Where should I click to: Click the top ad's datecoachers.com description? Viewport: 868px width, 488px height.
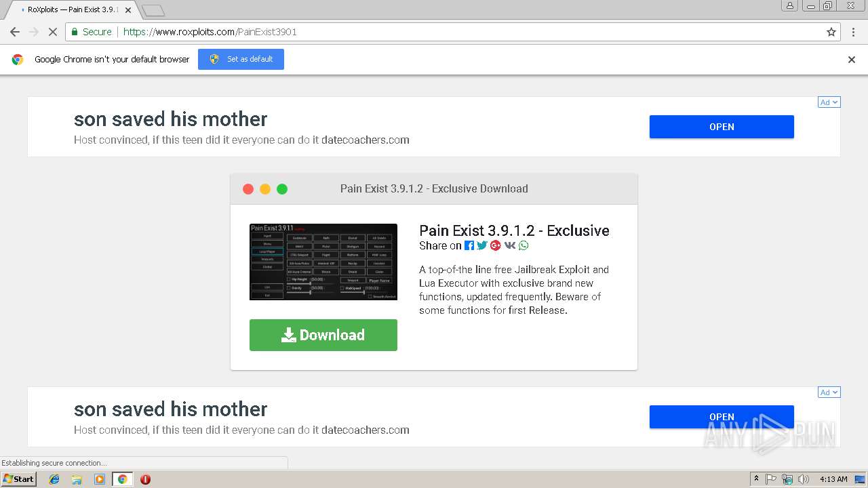(x=241, y=140)
